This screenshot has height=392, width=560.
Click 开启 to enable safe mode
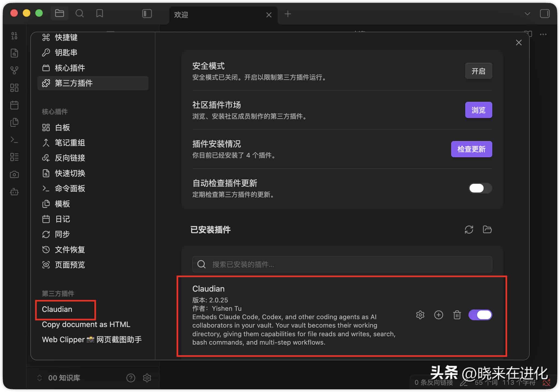click(478, 71)
